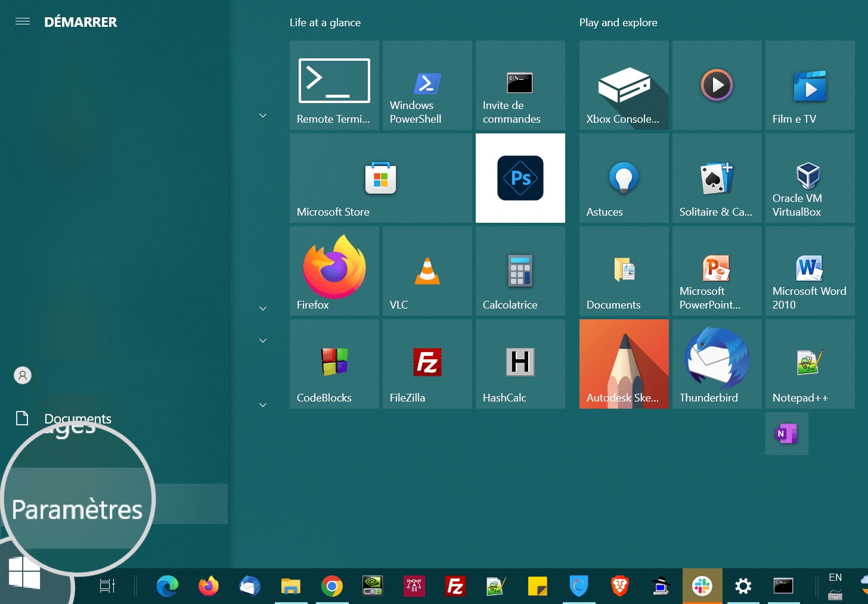Open Brave browser from the taskbar
The width and height of the screenshot is (868, 604).
(x=620, y=586)
